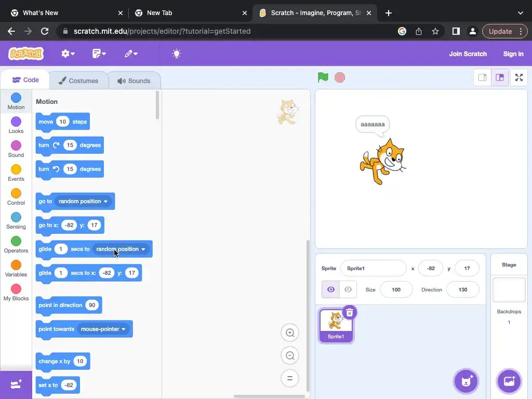Viewport: 532px width, 399px height.
Task: Enter full screen stage mode
Action: click(x=519, y=77)
